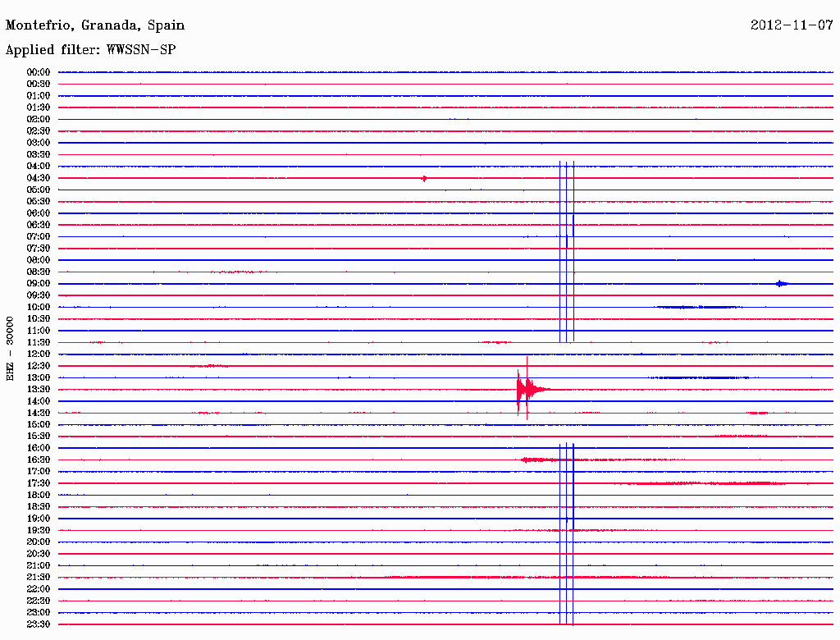Select the 11:00 time label
The height and width of the screenshot is (640, 840).
(39, 331)
